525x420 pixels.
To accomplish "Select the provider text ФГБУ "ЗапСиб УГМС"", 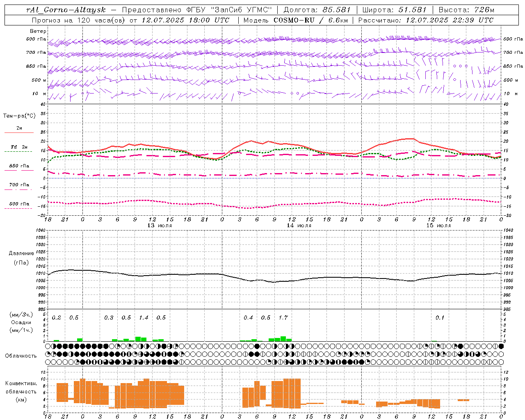I will pos(230,10).
